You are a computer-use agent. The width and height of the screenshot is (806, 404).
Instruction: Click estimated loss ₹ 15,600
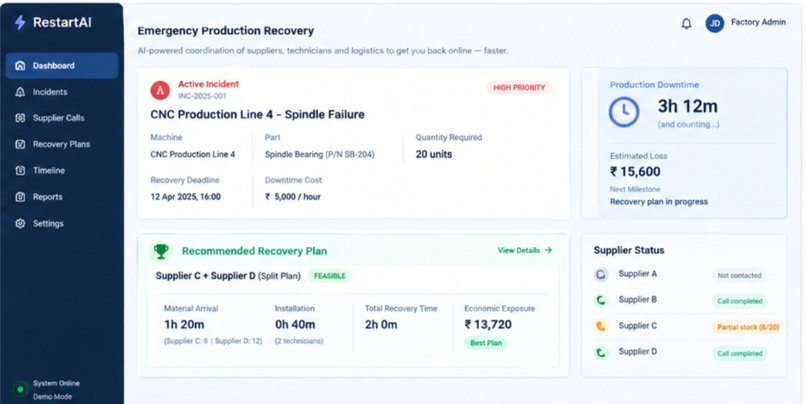tap(635, 172)
